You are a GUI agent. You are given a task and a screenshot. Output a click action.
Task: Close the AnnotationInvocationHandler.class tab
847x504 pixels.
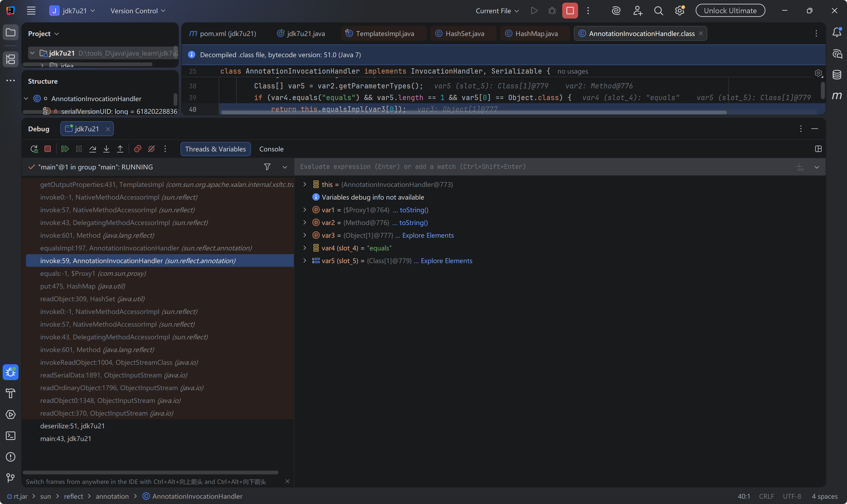pos(701,33)
